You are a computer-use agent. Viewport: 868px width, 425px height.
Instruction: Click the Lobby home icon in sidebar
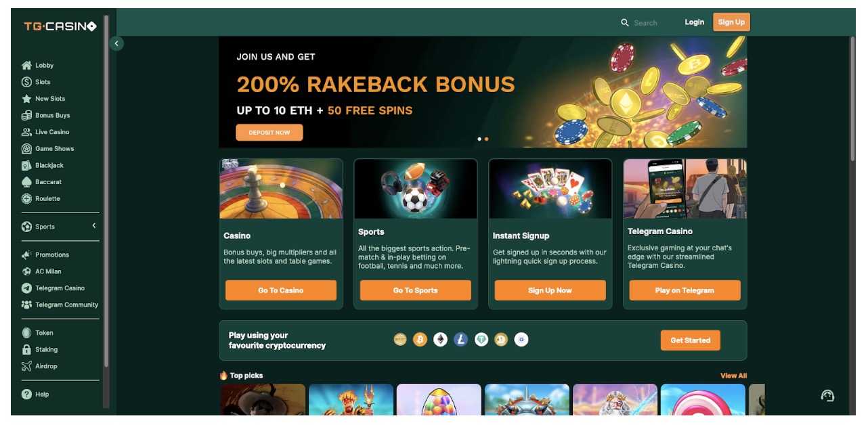pos(26,66)
